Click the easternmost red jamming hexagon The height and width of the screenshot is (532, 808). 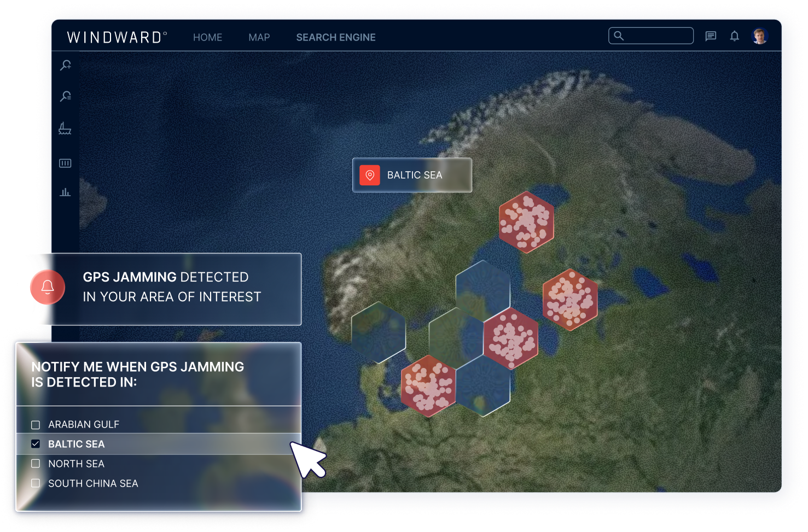pos(570,300)
